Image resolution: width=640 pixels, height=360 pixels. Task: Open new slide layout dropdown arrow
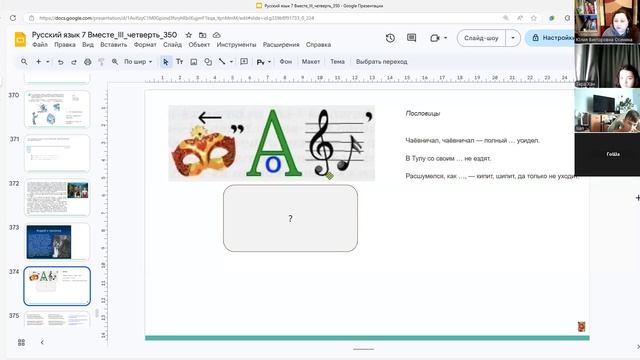tap(48, 62)
